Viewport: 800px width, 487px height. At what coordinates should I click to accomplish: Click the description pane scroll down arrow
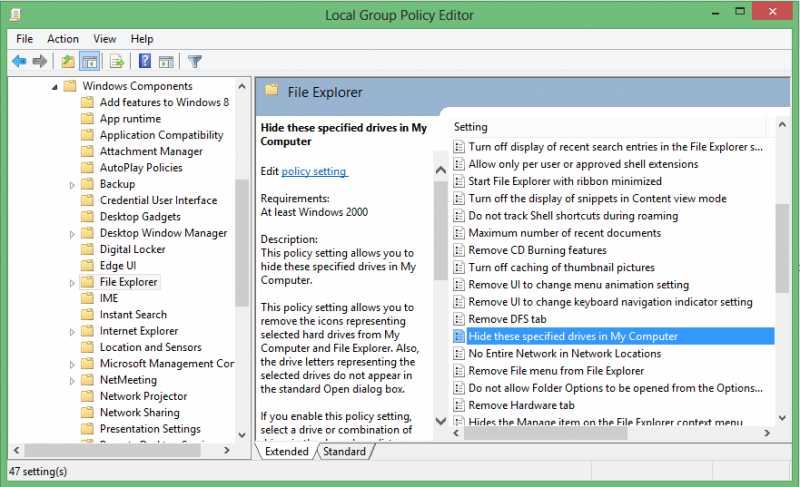point(440,421)
